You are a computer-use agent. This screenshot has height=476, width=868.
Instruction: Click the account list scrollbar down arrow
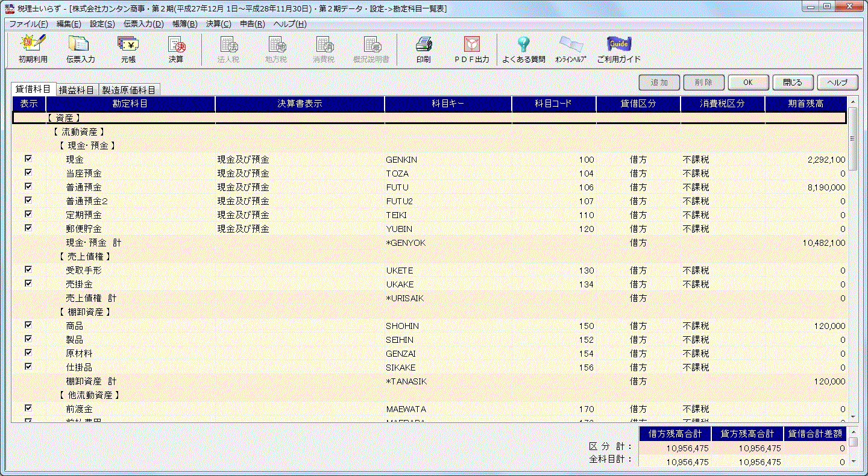[852, 416]
